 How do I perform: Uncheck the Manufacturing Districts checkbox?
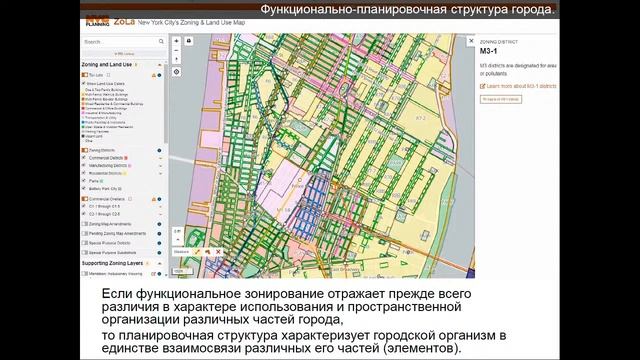tap(84, 165)
